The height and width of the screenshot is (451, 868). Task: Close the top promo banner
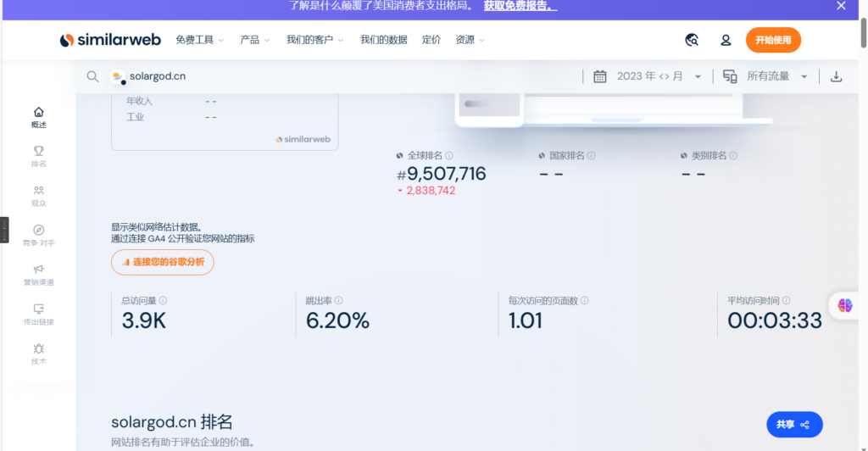[x=841, y=6]
